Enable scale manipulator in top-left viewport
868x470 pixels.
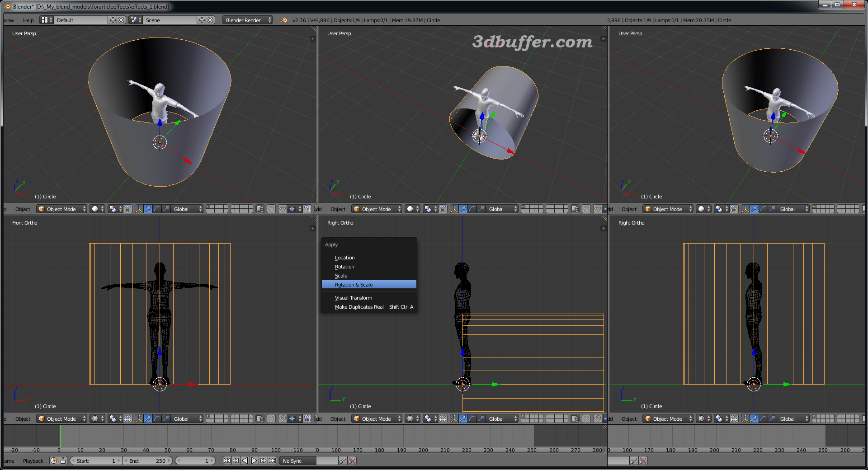(166, 209)
